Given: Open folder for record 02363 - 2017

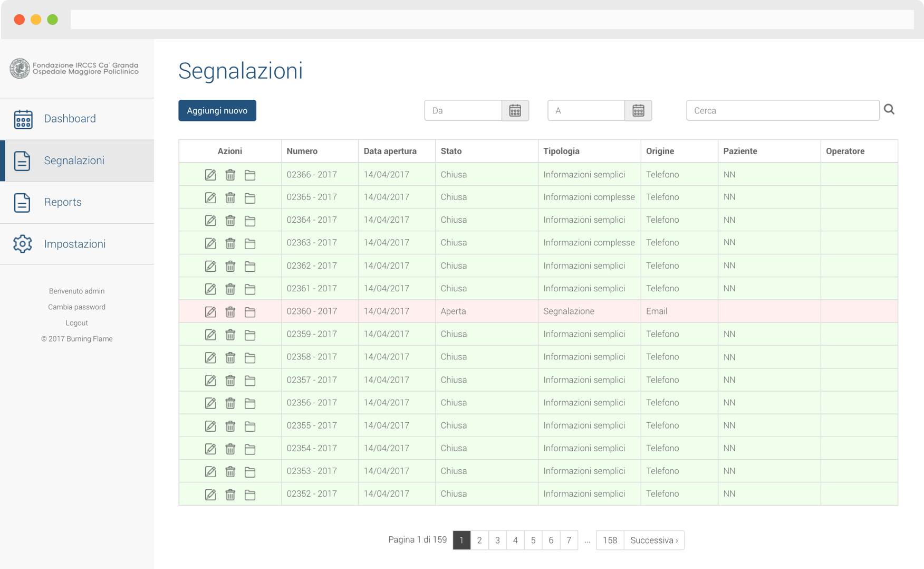Looking at the screenshot, I should [x=250, y=243].
